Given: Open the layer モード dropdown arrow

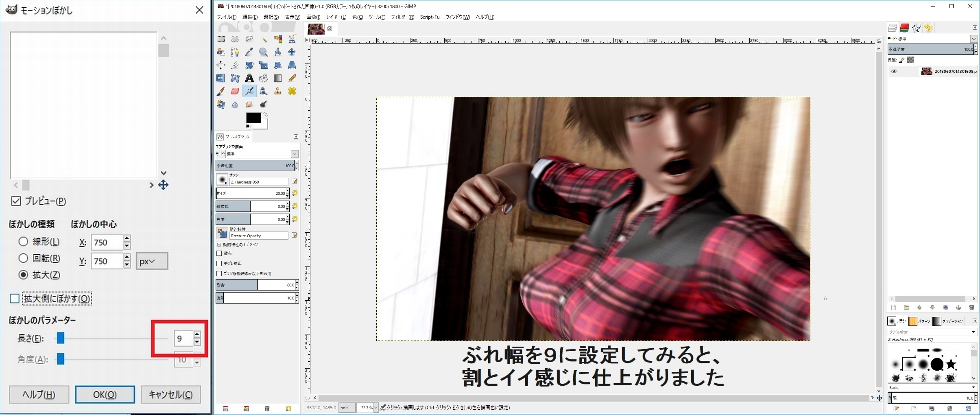Looking at the screenshot, I should coord(973,39).
